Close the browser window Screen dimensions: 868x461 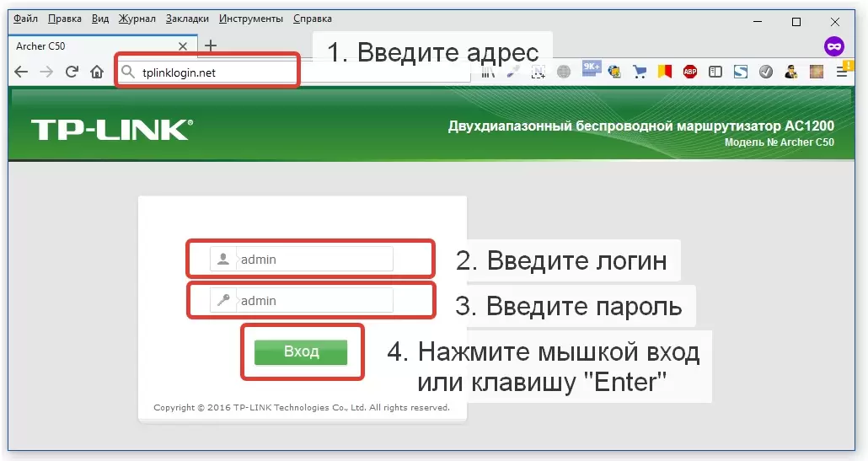[x=835, y=22]
